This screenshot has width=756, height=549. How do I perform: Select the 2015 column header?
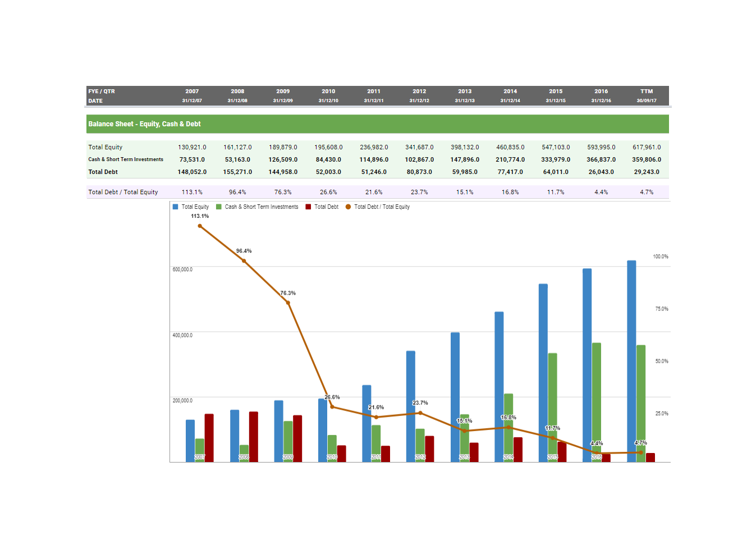tap(556, 91)
